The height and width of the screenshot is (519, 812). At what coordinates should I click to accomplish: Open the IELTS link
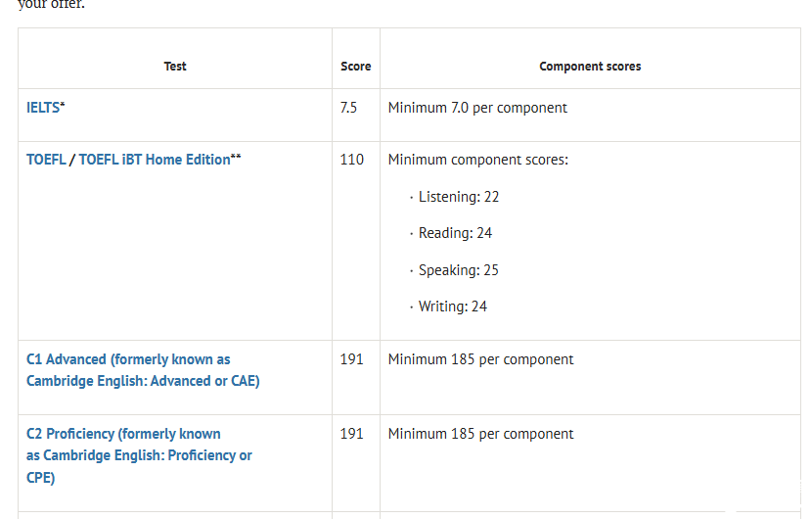43,108
